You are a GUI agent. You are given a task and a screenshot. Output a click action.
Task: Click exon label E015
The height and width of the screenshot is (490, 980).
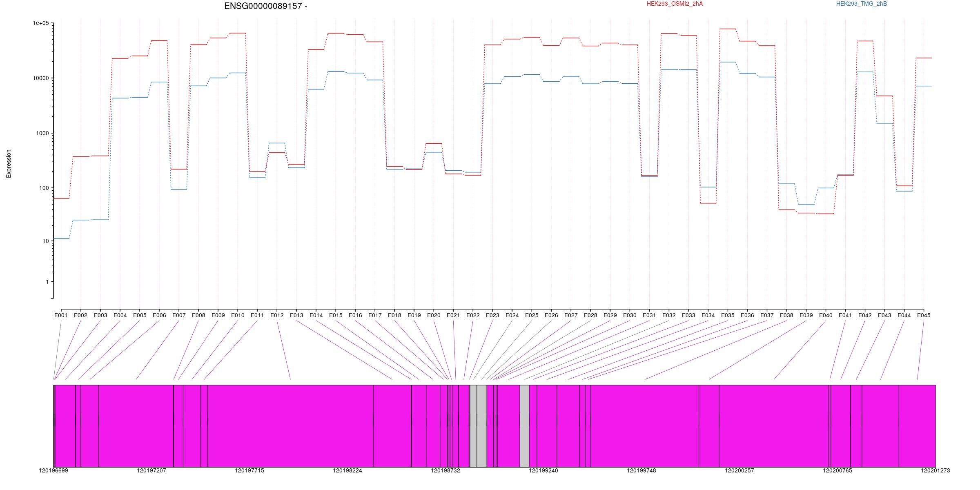point(336,315)
